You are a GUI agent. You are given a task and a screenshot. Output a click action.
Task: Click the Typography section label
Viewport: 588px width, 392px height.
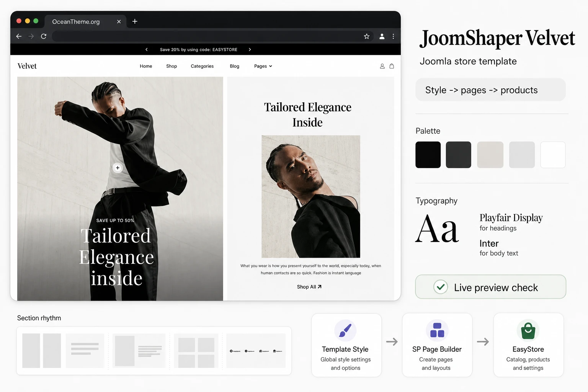(x=436, y=201)
